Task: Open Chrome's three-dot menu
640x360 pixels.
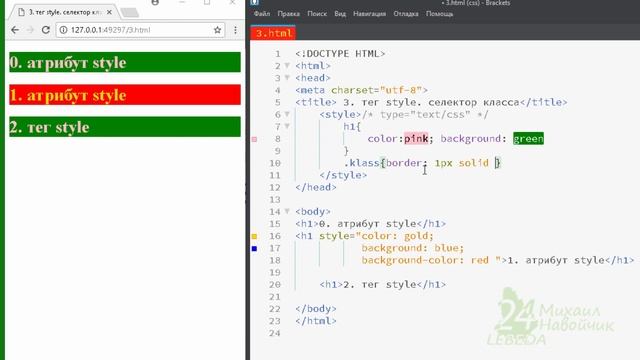Action: pos(236,30)
